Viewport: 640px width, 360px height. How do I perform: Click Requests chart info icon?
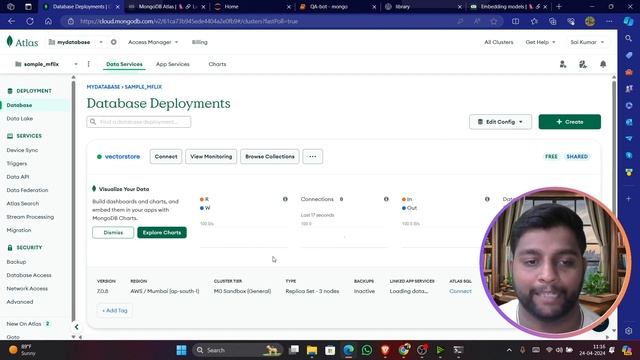point(285,199)
